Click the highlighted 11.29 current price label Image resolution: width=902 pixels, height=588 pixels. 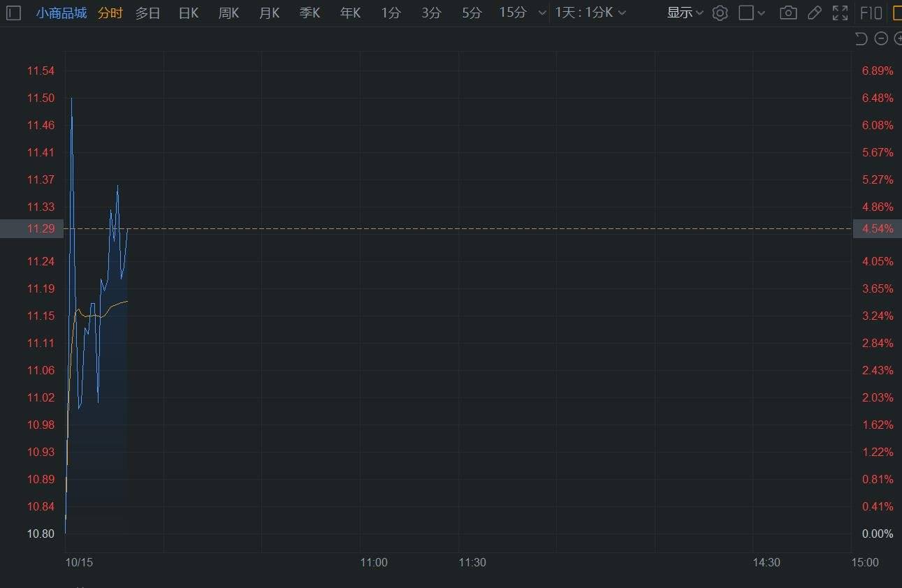(x=41, y=228)
